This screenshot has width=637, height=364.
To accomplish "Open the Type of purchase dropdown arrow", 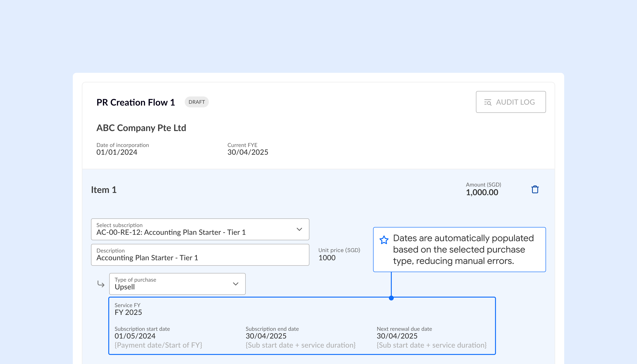I will [x=236, y=284].
